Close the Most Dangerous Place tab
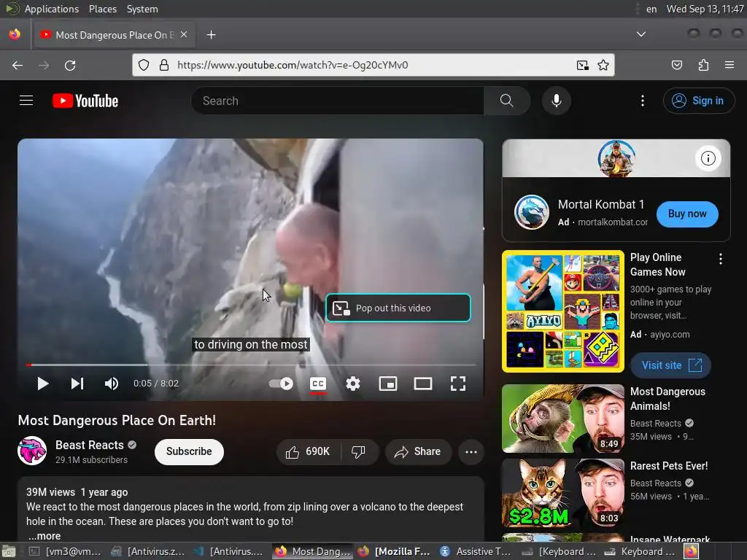The width and height of the screenshot is (747, 560). (x=184, y=35)
